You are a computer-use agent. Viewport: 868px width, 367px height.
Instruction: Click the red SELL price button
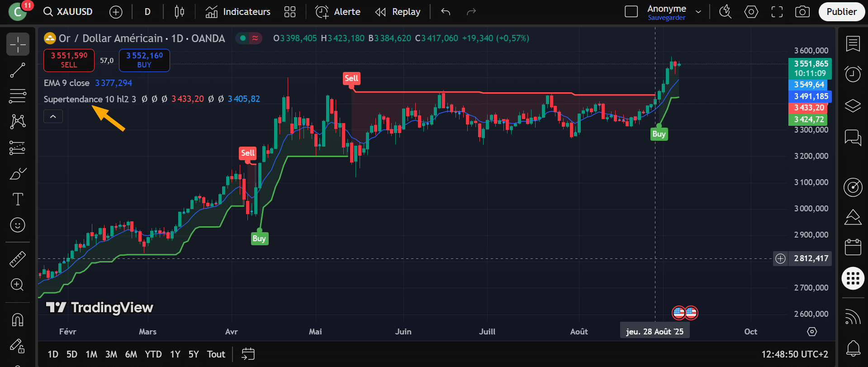click(69, 60)
